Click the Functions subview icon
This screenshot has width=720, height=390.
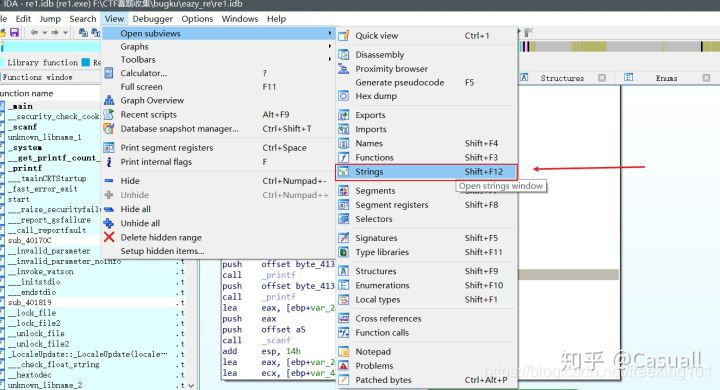click(x=343, y=158)
